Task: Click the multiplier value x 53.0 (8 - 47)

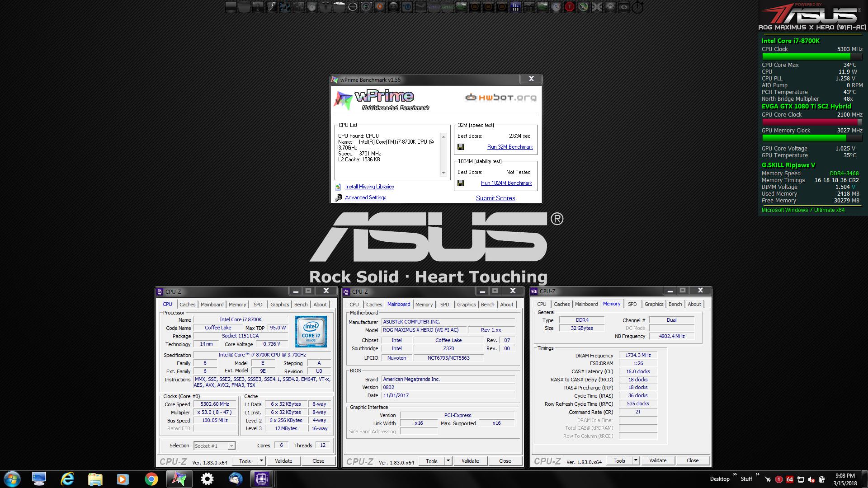Action: [215, 413]
